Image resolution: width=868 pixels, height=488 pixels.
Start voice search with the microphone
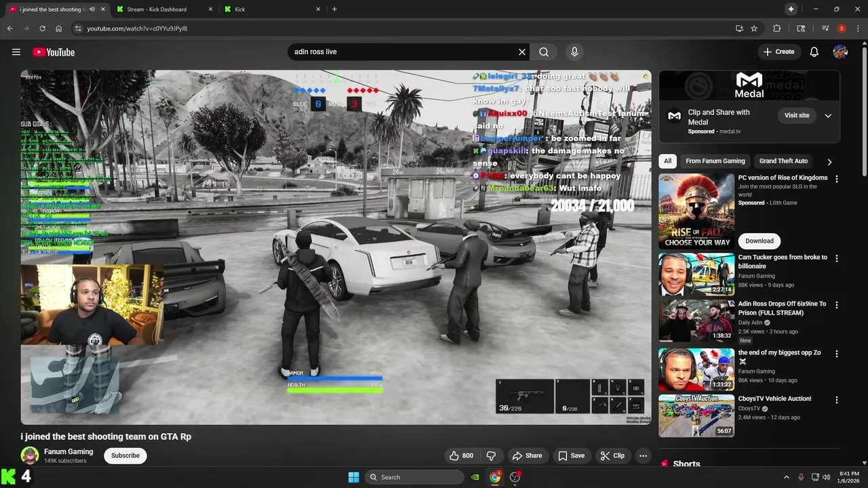pyautogui.click(x=574, y=52)
